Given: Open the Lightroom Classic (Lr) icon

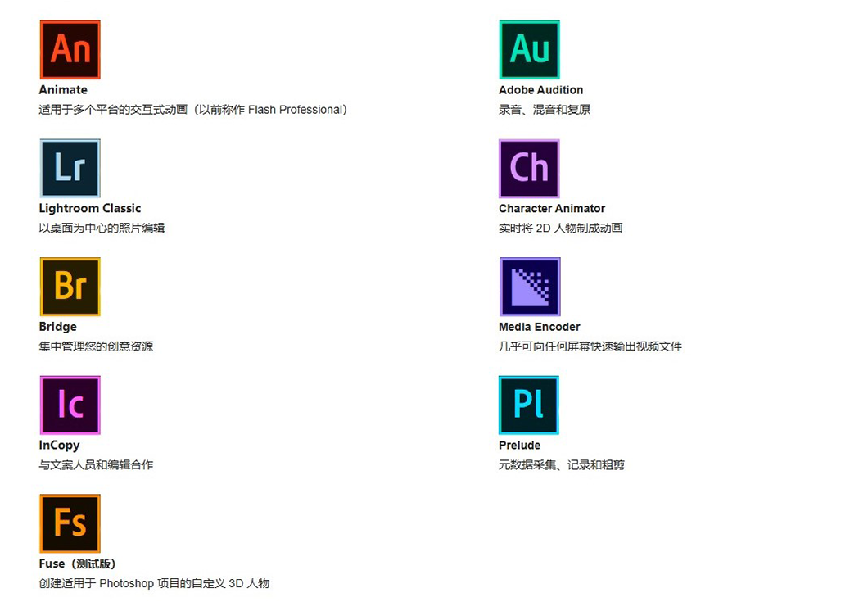Looking at the screenshot, I should point(70,169).
